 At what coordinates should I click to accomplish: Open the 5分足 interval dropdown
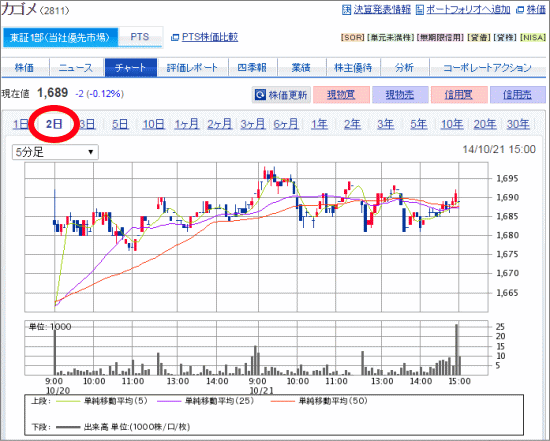(x=55, y=152)
